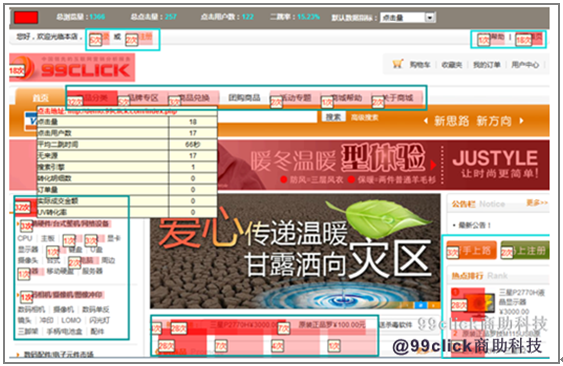Open the 购物车 link
Viewport: 563px width, 366px height.
click(x=420, y=65)
